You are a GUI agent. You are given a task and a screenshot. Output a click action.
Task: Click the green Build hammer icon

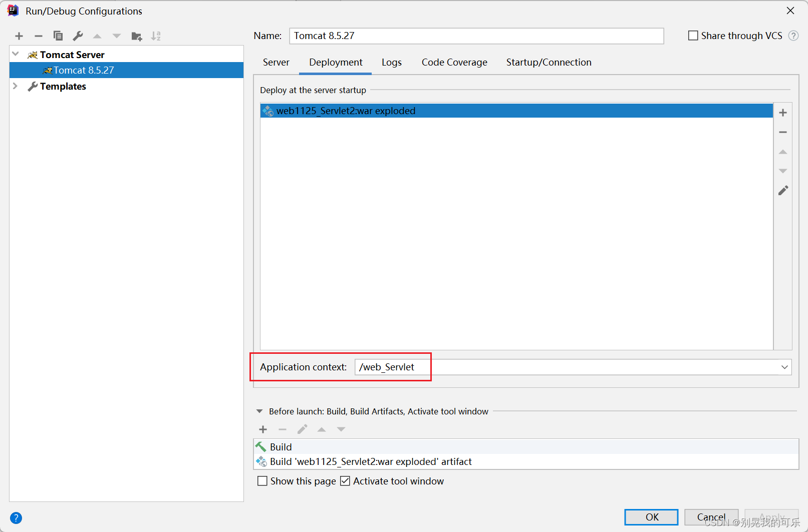point(261,446)
